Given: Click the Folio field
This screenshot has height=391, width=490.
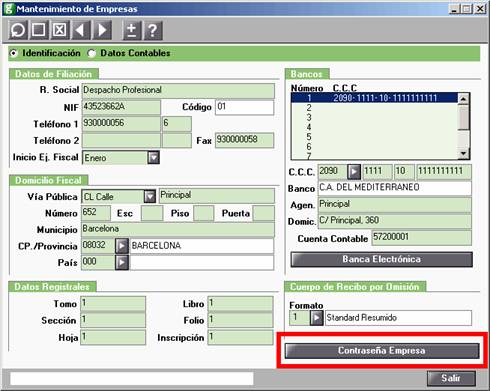Looking at the screenshot, I should click(240, 320).
